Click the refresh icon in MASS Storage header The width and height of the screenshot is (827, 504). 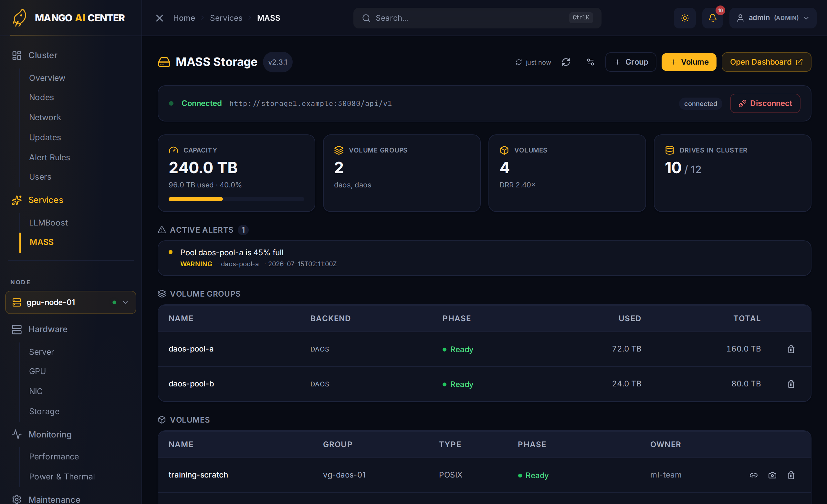tap(566, 62)
